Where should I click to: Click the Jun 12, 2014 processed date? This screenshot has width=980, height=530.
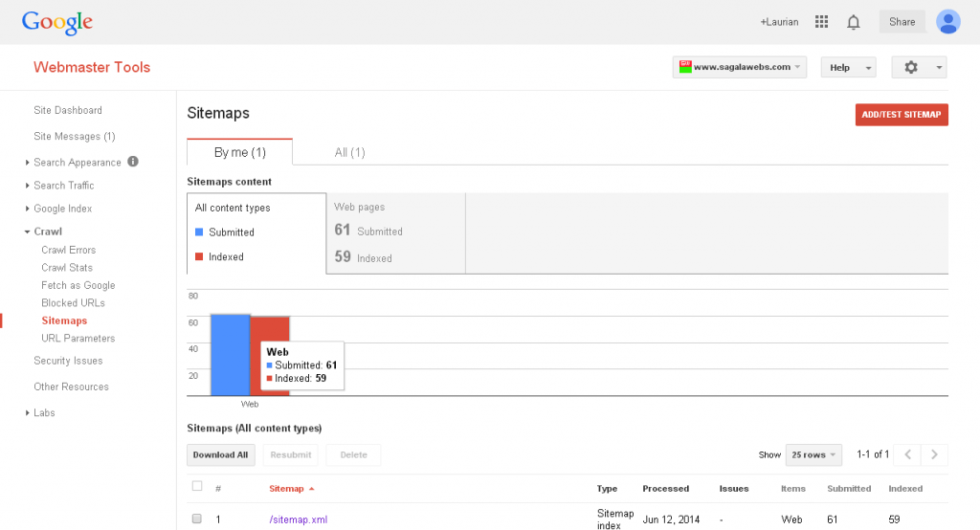coord(671,519)
